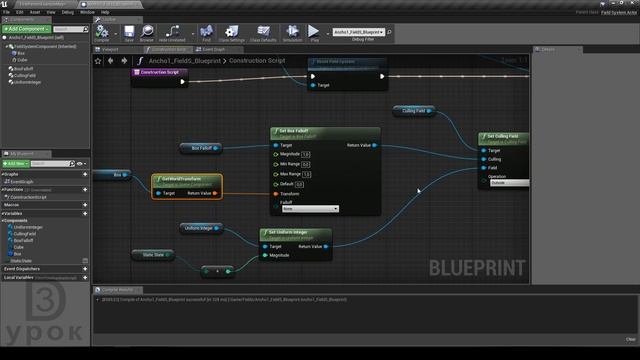Open the Edit menu
640x360 pixels.
point(20,12)
